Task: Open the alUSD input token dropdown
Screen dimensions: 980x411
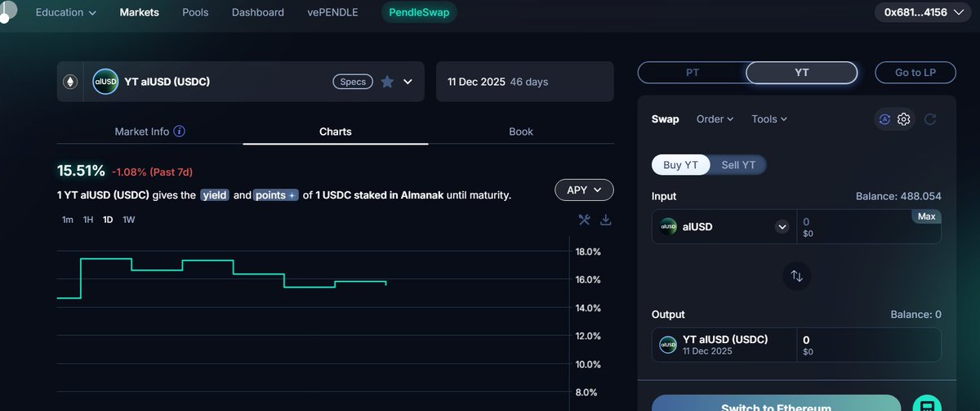Action: pos(782,226)
